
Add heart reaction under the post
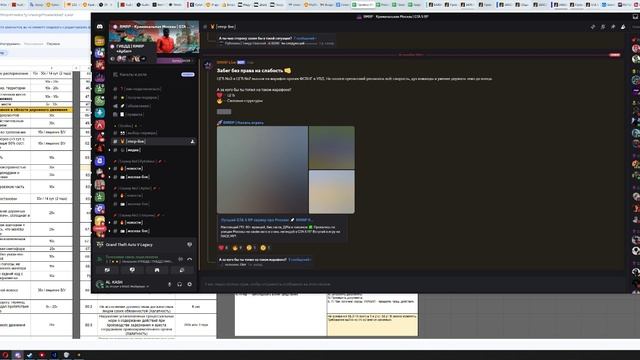(223, 248)
